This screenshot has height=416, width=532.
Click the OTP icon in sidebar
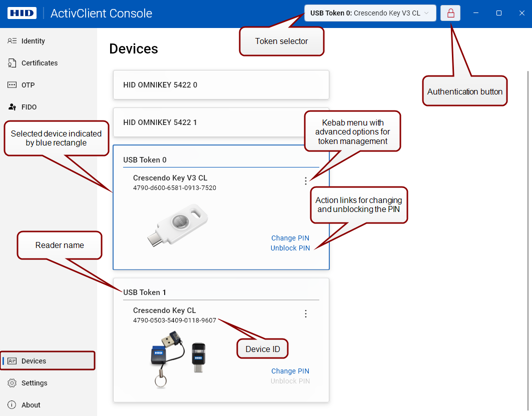point(12,85)
